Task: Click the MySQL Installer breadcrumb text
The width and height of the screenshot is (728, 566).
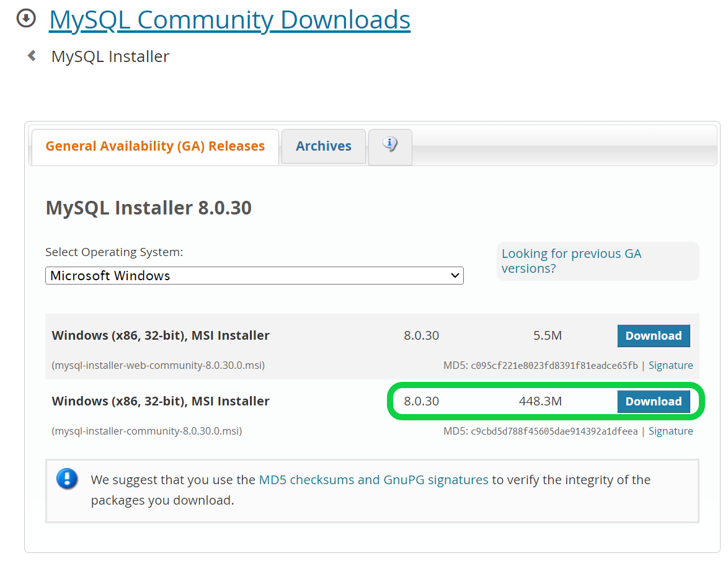Action: (x=110, y=56)
